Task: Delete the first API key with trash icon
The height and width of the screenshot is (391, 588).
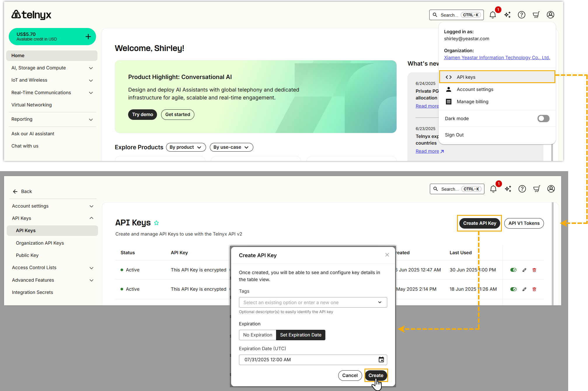Action: 534,270
